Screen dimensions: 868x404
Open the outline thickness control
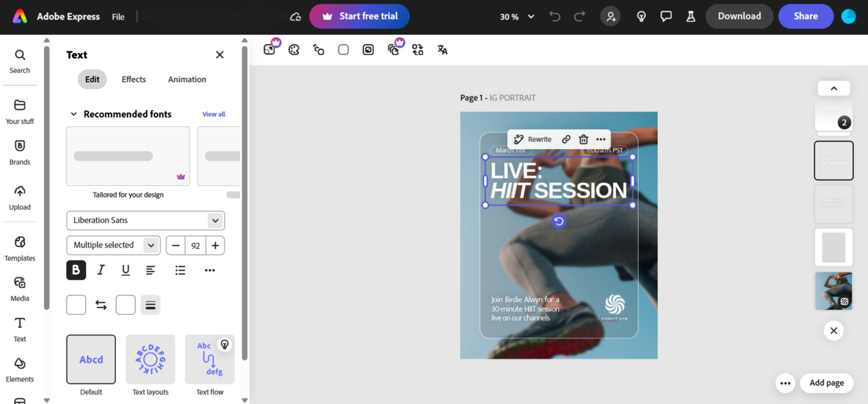(150, 305)
